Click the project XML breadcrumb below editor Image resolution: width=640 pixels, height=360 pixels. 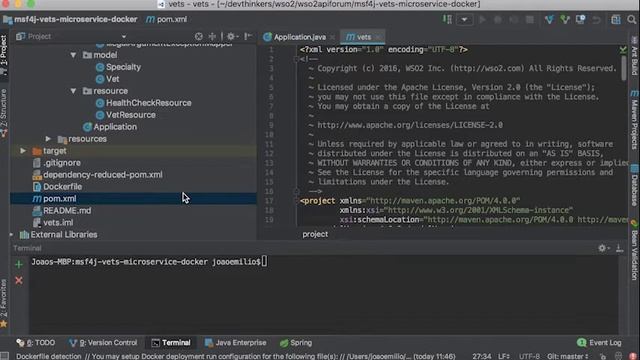click(315, 234)
